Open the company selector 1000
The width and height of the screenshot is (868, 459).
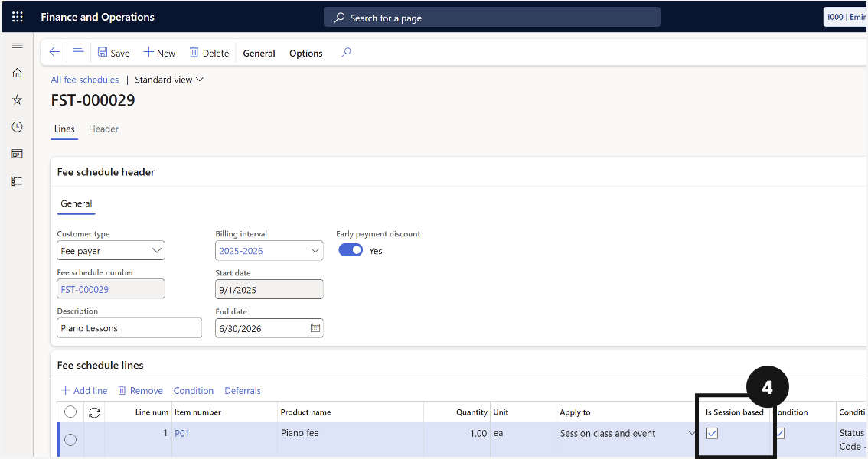coord(845,17)
